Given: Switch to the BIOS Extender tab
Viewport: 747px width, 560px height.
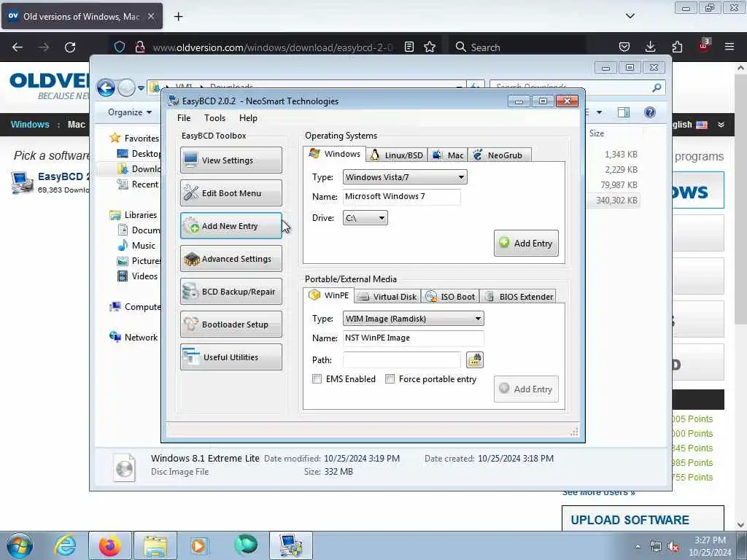Looking at the screenshot, I should coord(519,297).
